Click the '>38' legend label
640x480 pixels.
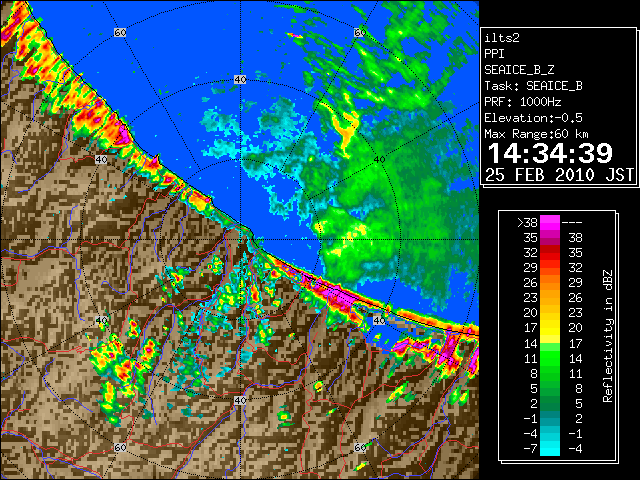click(x=527, y=222)
